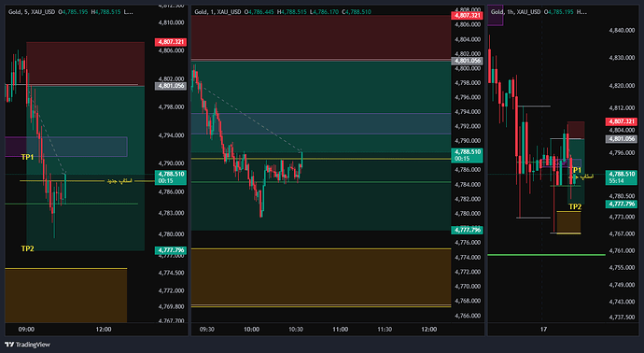Screen dimensions: 644x353
Task: Click the 12:00 time label in 1-minute chart
Action: pyautogui.click(x=429, y=329)
